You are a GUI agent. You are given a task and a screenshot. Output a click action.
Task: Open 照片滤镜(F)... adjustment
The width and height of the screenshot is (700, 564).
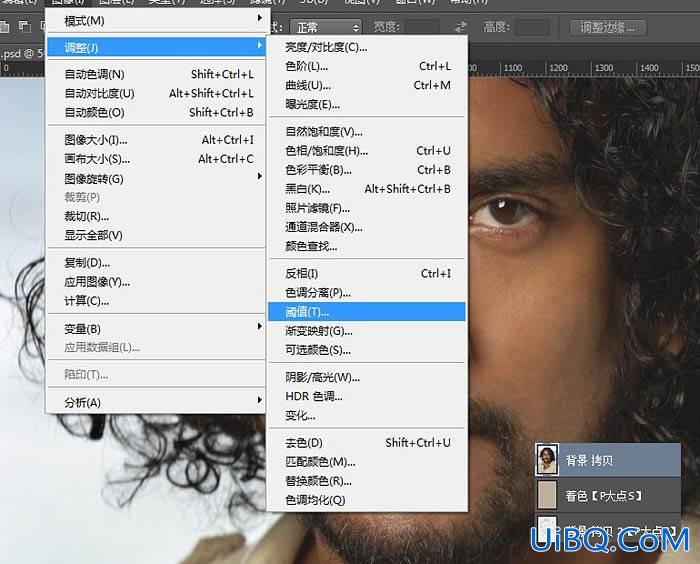tap(367, 208)
